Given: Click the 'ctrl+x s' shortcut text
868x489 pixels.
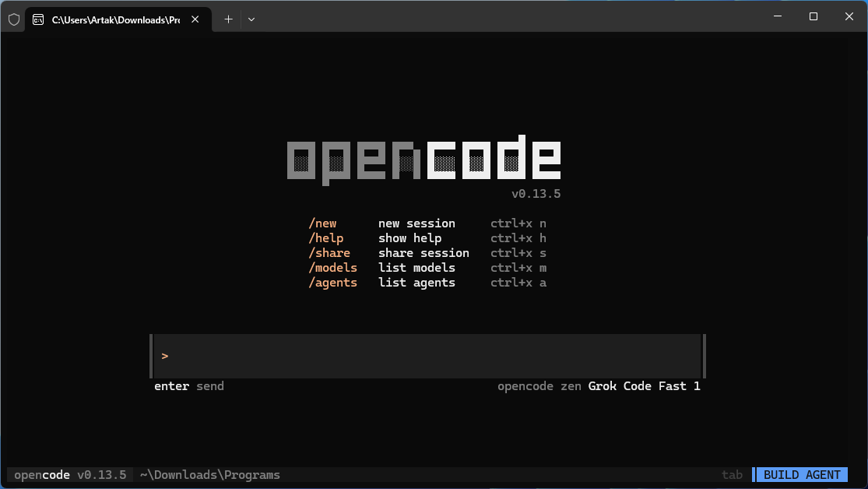Looking at the screenshot, I should tap(518, 253).
